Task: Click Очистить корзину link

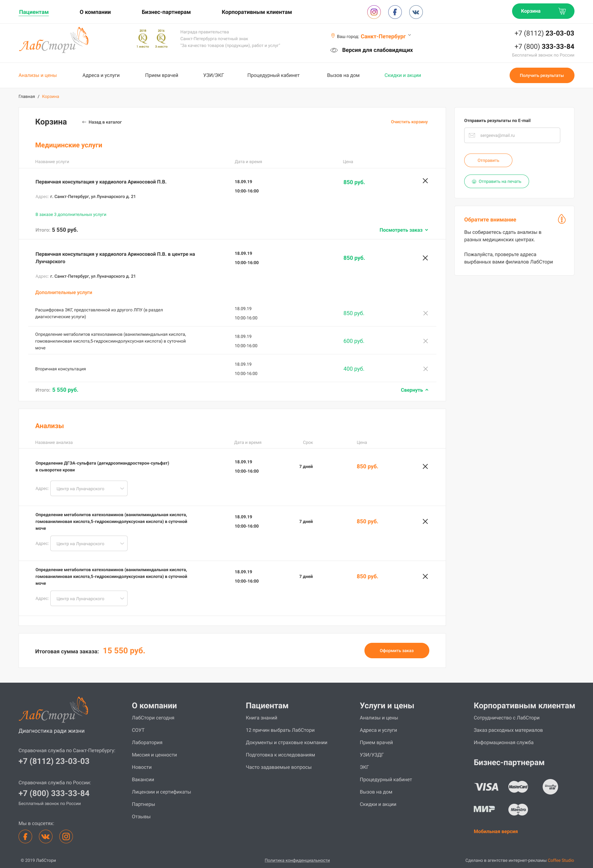Action: click(409, 122)
